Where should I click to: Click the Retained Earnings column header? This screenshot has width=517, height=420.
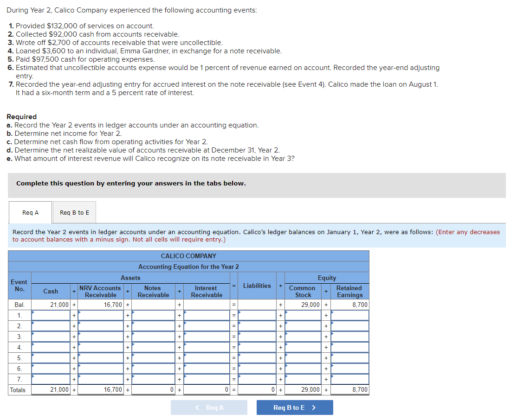[349, 292]
